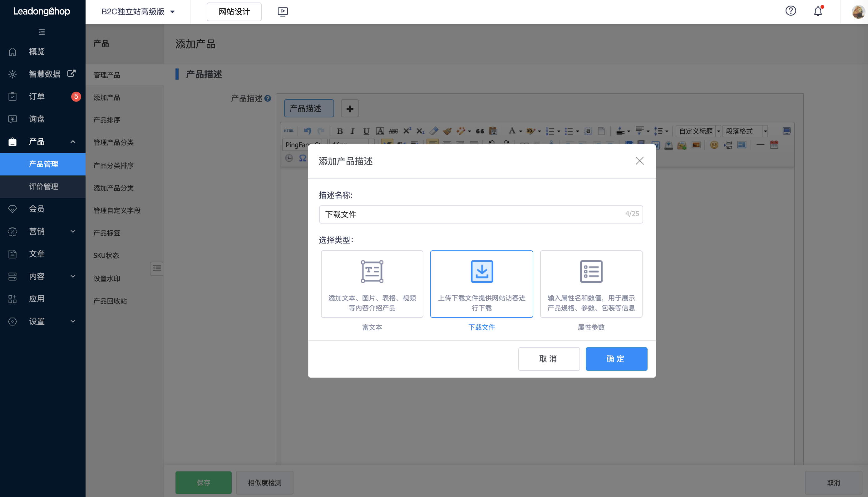Click the 产品描述 tab above the editor
Screen dimensions: 868x497
pos(308,108)
